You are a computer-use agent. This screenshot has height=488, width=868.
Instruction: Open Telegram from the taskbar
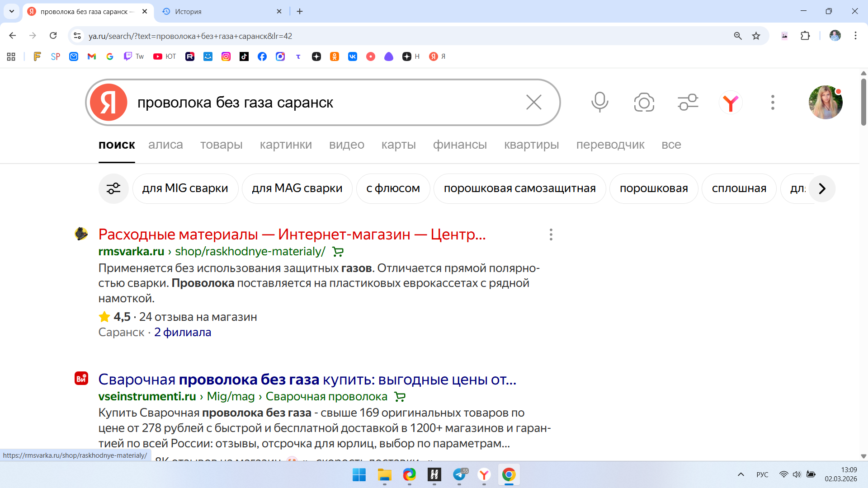(x=459, y=474)
